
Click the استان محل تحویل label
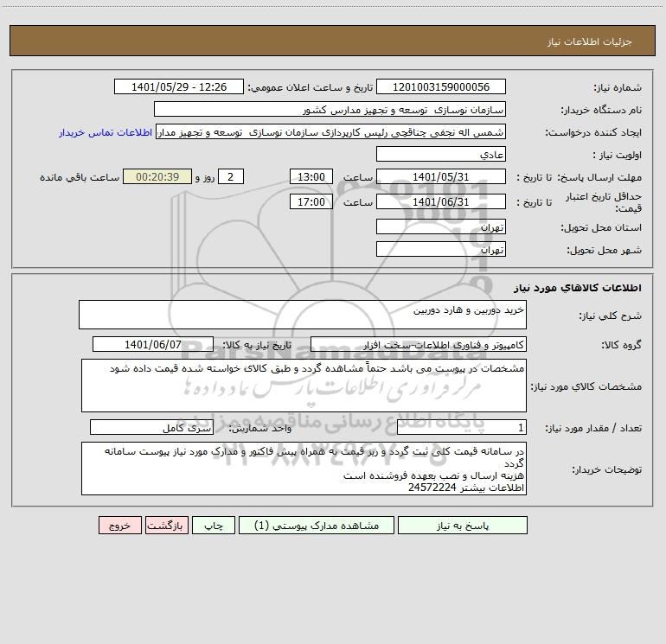pyautogui.click(x=601, y=228)
